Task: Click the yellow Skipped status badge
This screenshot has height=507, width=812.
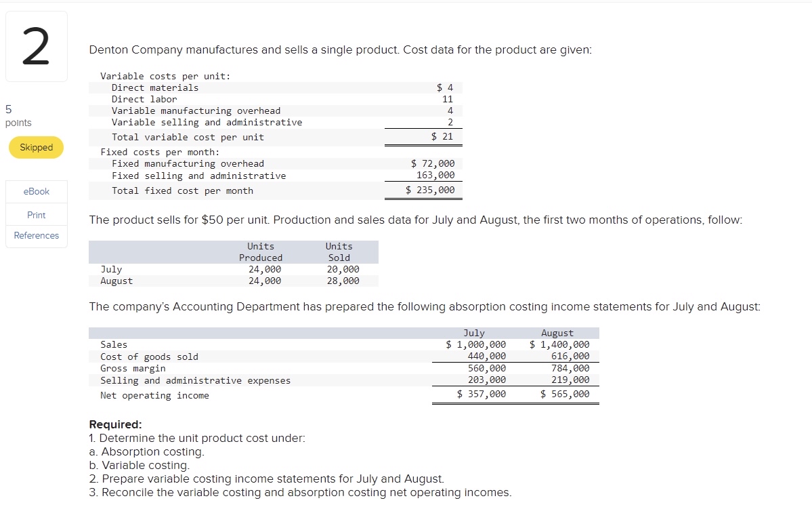Action: click(x=37, y=147)
